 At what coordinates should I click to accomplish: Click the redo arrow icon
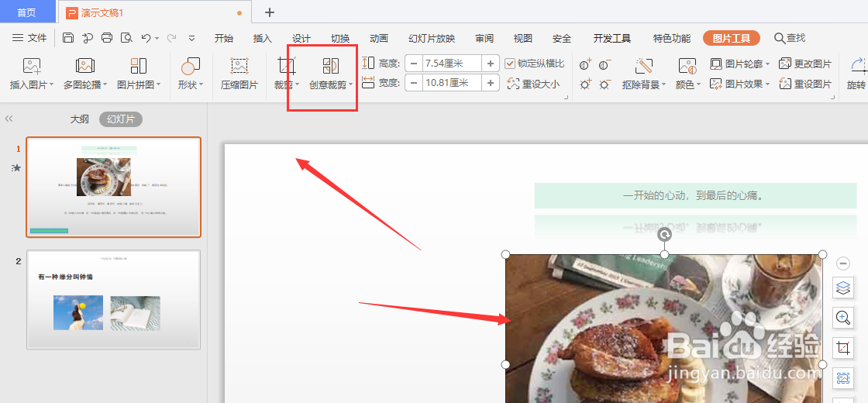click(x=171, y=38)
